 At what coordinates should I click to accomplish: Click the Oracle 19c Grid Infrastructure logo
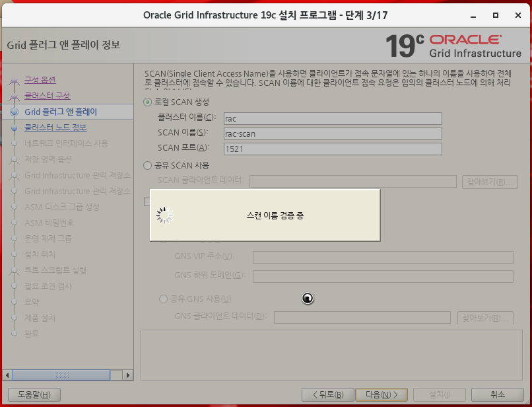pyautogui.click(x=453, y=46)
